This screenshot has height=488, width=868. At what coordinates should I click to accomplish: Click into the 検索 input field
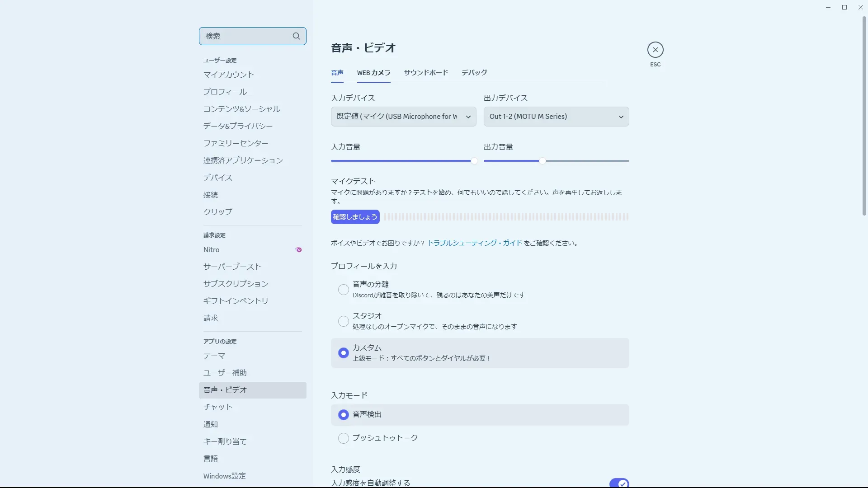click(x=244, y=36)
